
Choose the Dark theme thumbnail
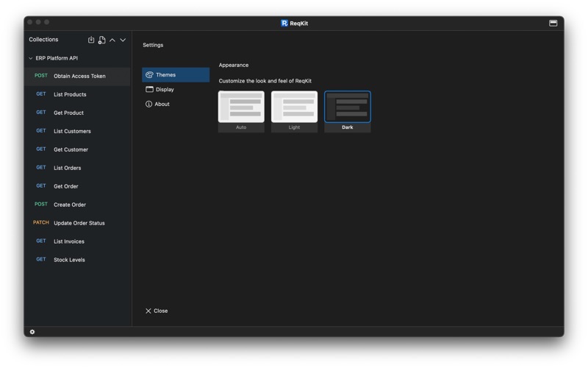pos(347,111)
